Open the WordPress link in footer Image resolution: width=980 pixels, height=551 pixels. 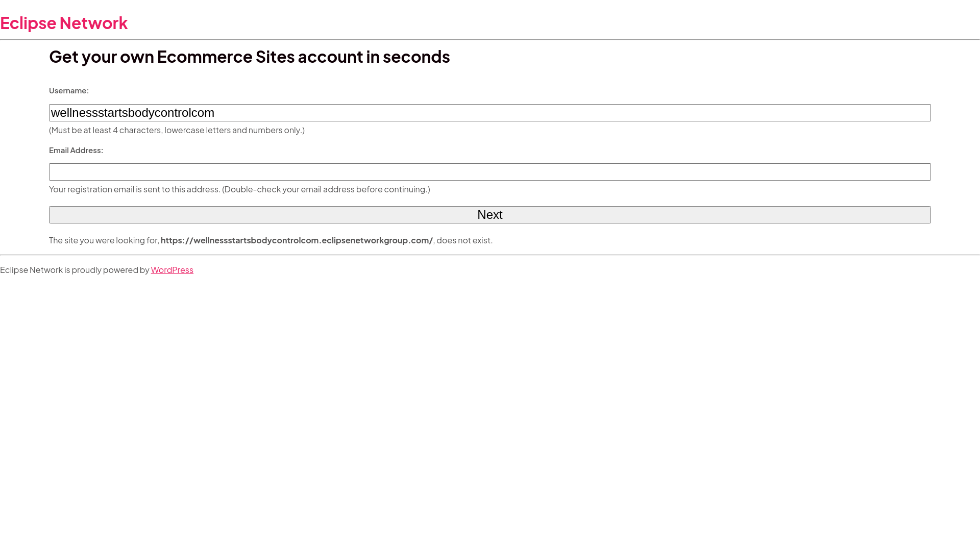point(172,270)
